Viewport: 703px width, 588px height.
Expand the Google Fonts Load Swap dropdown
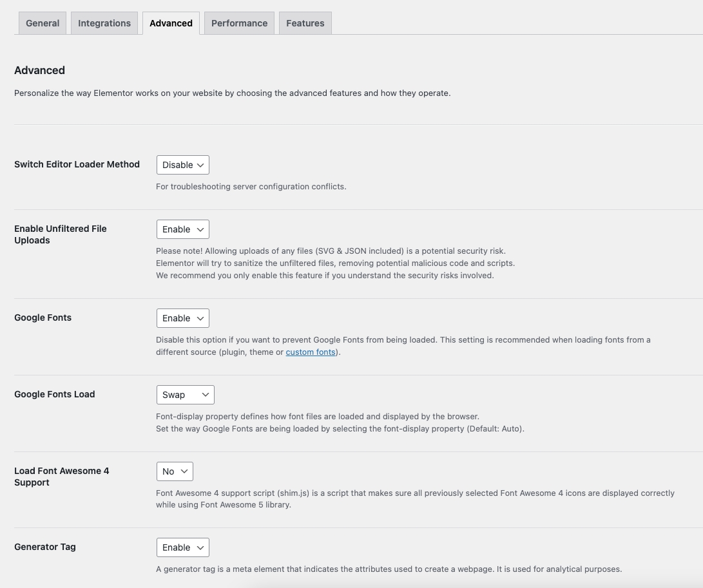point(186,395)
